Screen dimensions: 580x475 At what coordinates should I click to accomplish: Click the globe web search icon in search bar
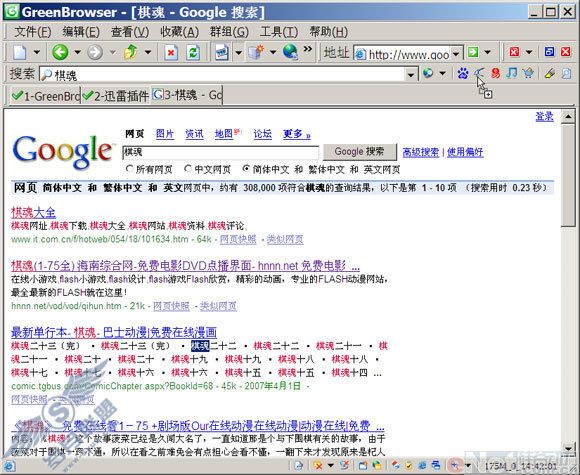(x=428, y=73)
